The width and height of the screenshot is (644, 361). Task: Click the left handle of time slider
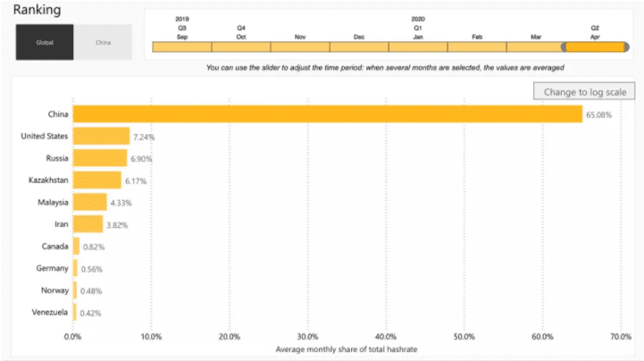[x=565, y=46]
